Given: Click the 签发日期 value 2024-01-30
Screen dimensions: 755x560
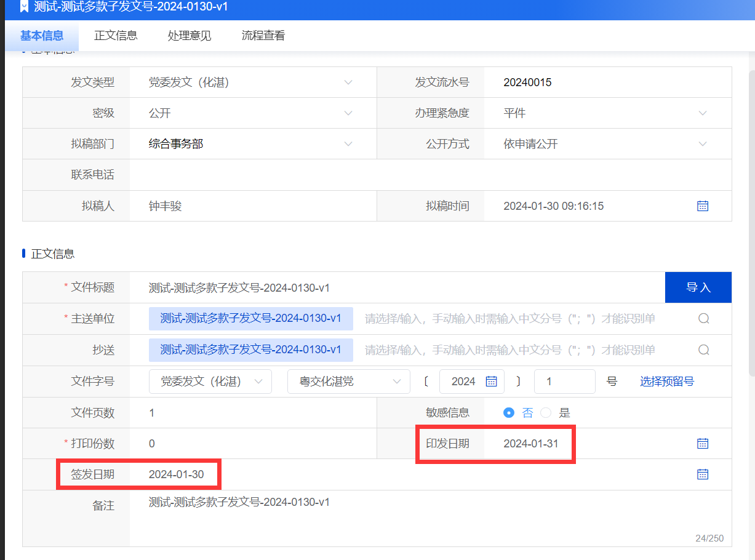Looking at the screenshot, I should [x=177, y=474].
